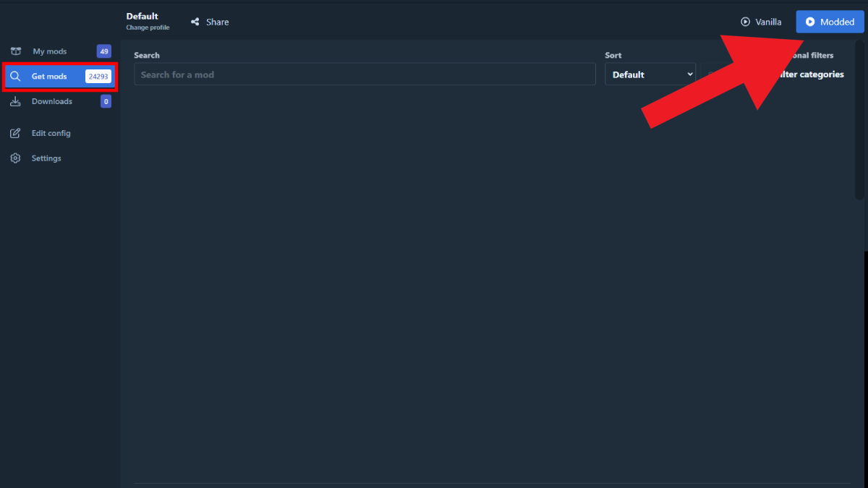Click the Sort dropdown chevron arrow
The image size is (868, 488).
coord(689,74)
